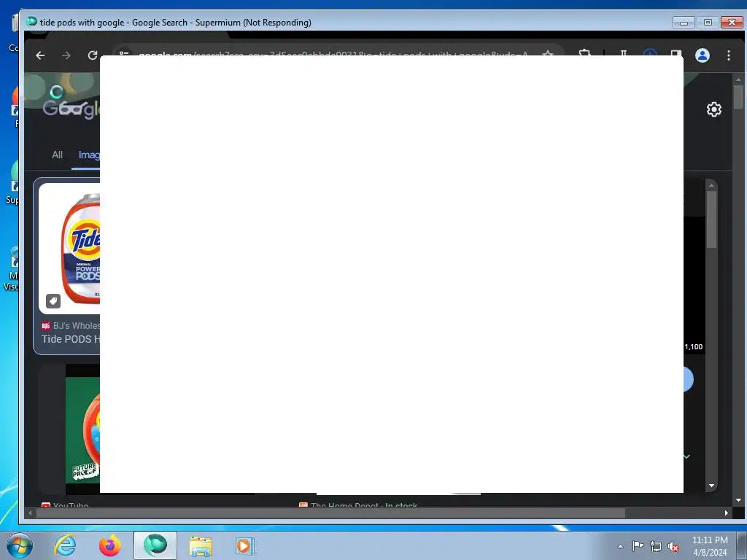Viewport: 747px width, 560px height.
Task: Open the Tide Power Pods product thumbnail
Action: (69, 248)
